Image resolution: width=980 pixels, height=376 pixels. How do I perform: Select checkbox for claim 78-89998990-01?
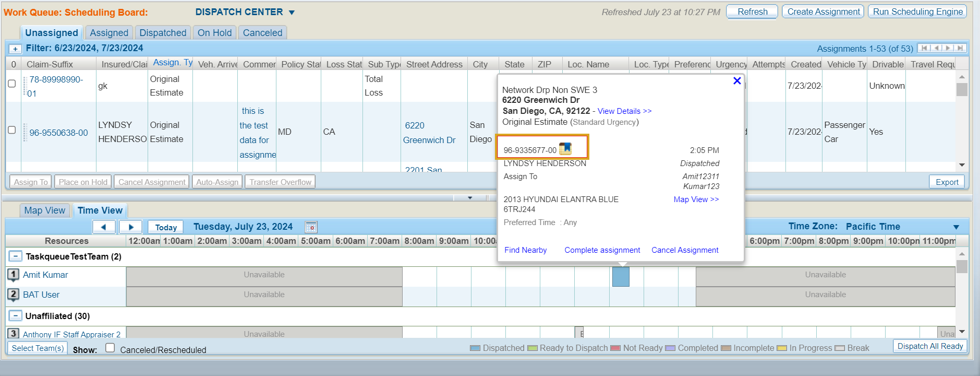click(x=12, y=84)
